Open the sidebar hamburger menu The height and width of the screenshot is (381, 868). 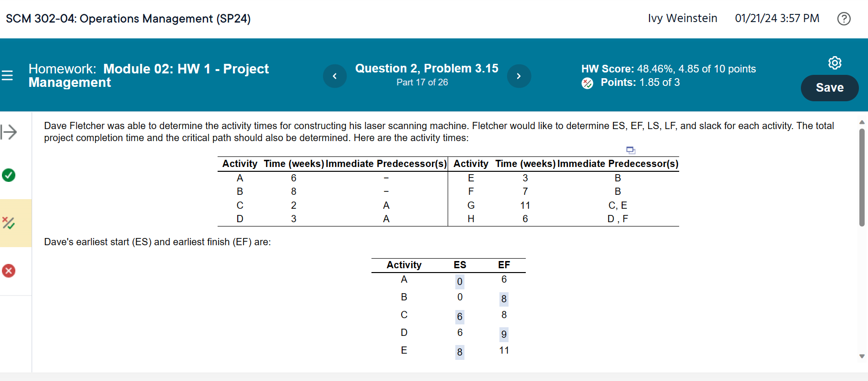pos(7,76)
